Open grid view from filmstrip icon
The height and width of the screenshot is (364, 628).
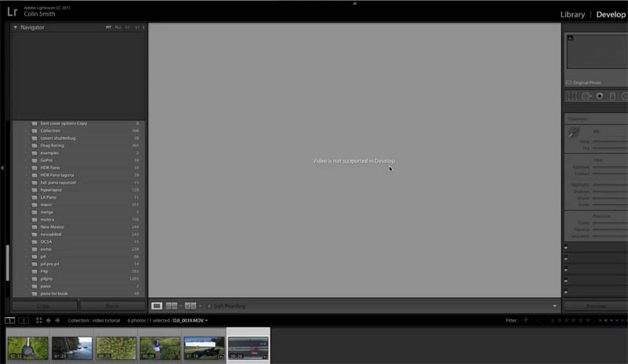click(38, 320)
